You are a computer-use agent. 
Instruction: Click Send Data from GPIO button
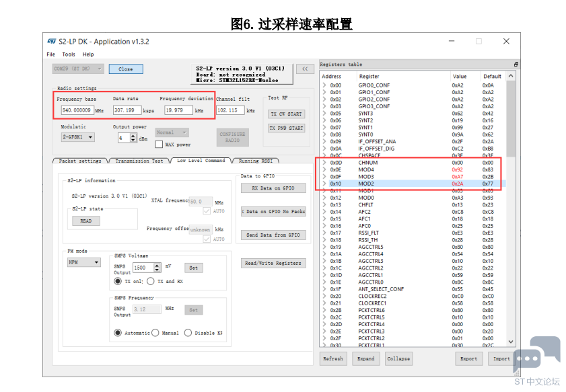[x=273, y=235]
